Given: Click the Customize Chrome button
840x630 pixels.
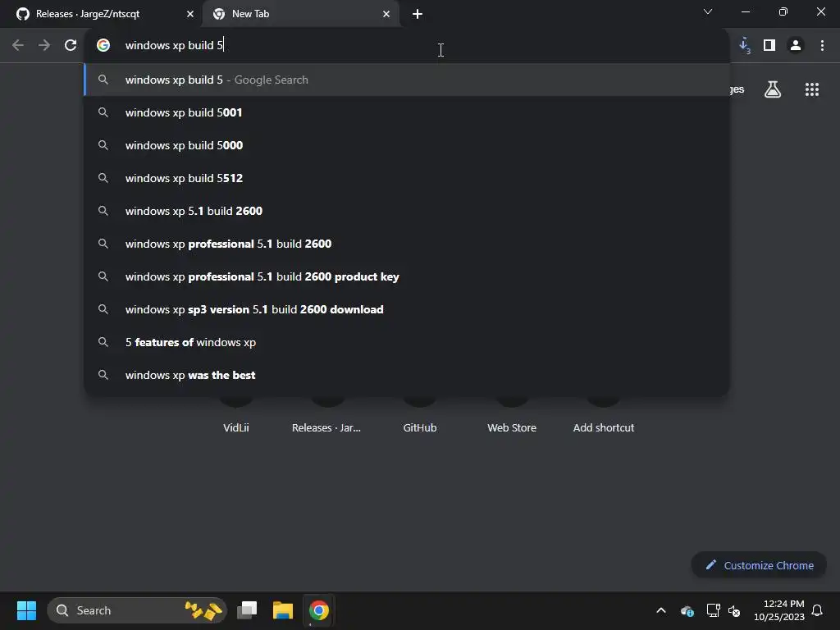Looking at the screenshot, I should 759,565.
